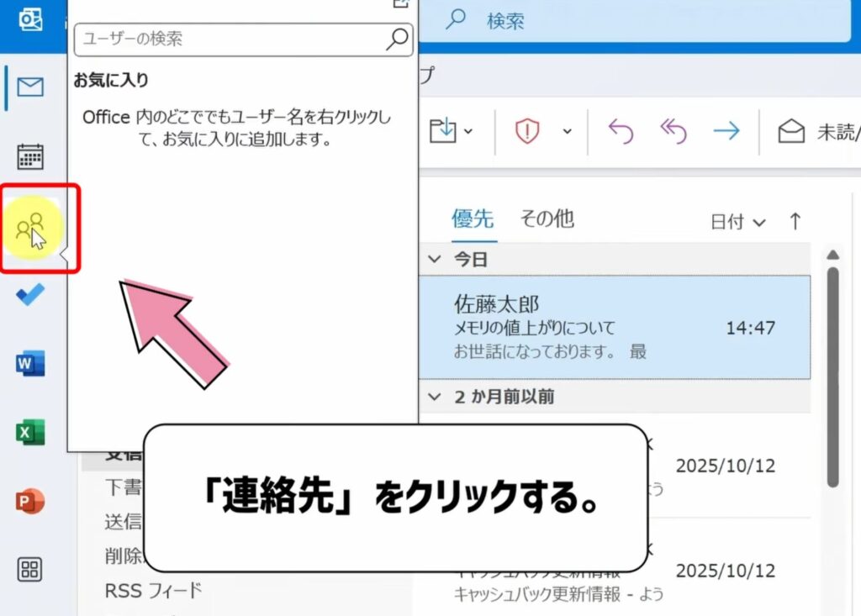Collapse the 今日 message group

click(x=435, y=259)
